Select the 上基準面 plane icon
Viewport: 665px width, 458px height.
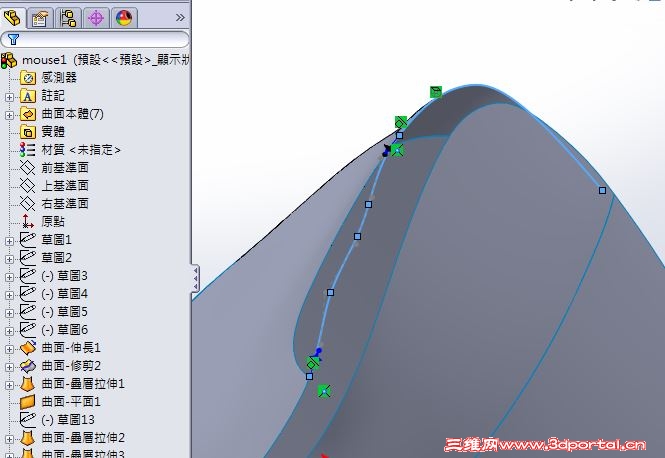(x=28, y=186)
